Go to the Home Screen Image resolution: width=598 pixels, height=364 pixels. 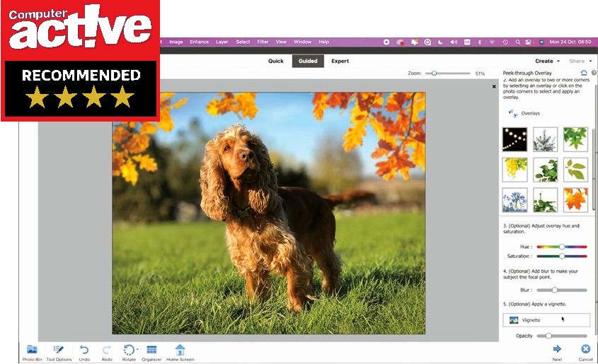180,353
